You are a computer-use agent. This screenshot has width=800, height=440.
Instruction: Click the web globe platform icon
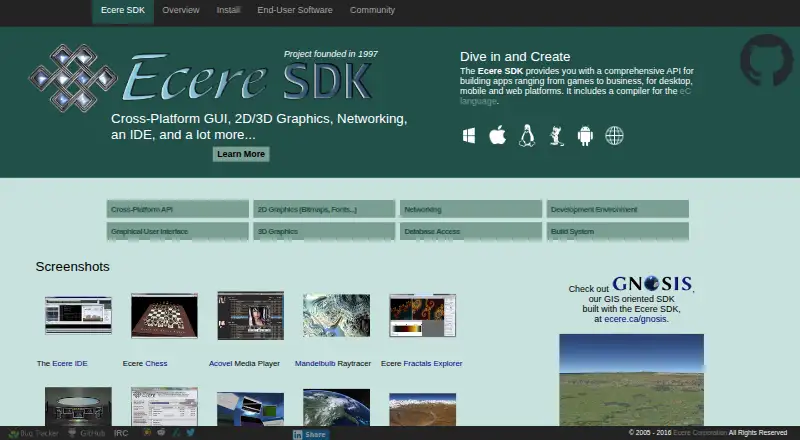(x=614, y=136)
